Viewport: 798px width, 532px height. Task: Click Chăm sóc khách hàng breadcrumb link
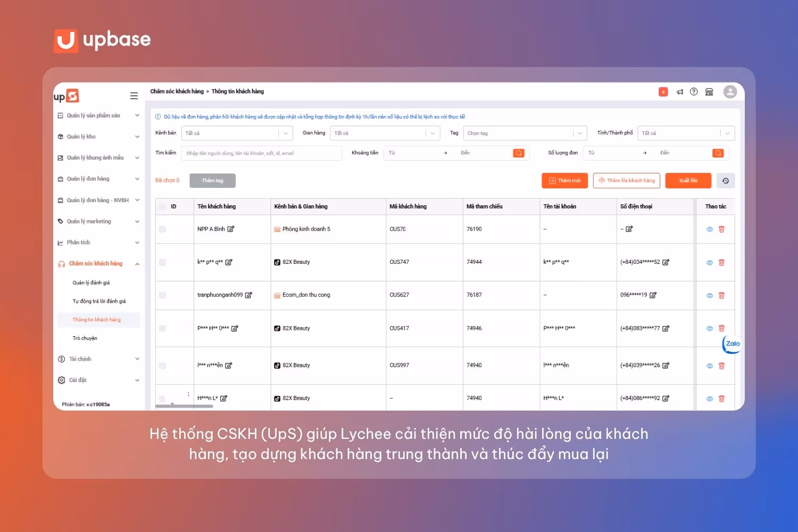click(x=177, y=92)
